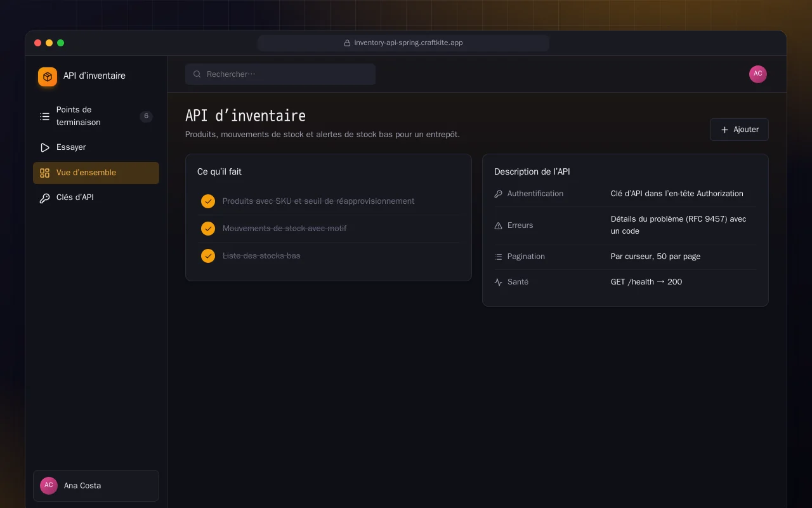
Task: Click the Santé label
Action: (x=518, y=282)
